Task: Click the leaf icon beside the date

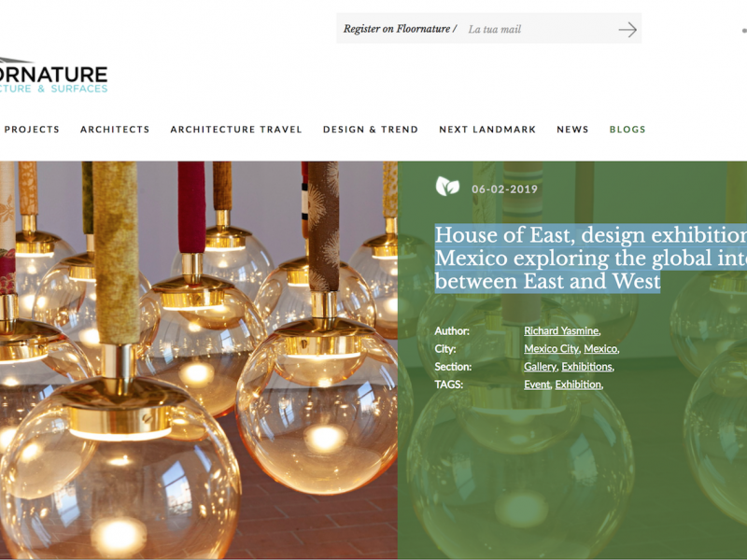Action: tap(447, 186)
